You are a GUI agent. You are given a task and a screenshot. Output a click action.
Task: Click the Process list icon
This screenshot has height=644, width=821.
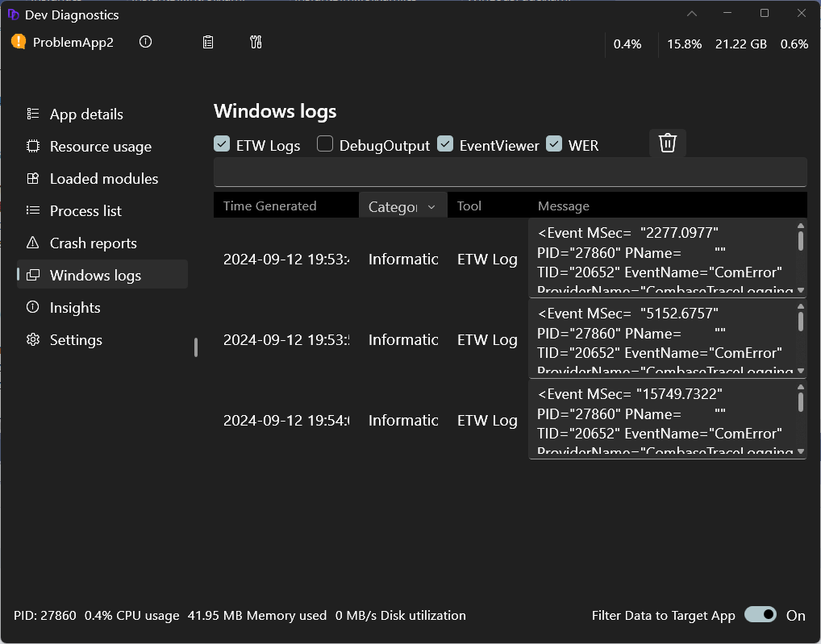pyautogui.click(x=33, y=210)
